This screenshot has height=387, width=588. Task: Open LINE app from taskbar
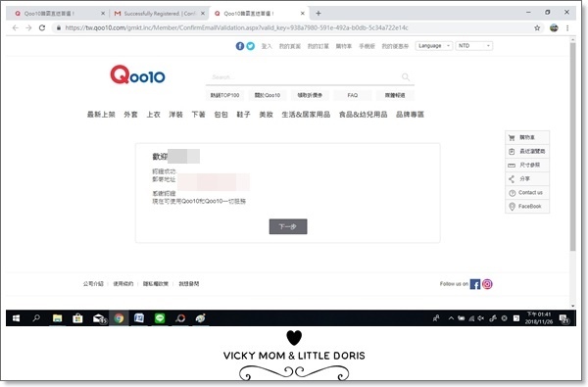pyautogui.click(x=160, y=318)
